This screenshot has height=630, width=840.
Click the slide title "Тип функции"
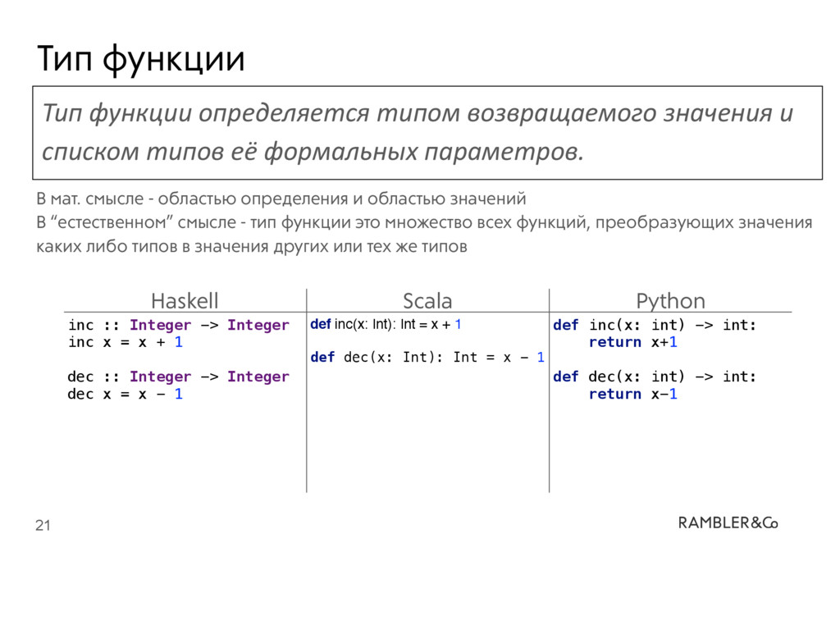pos(141,58)
